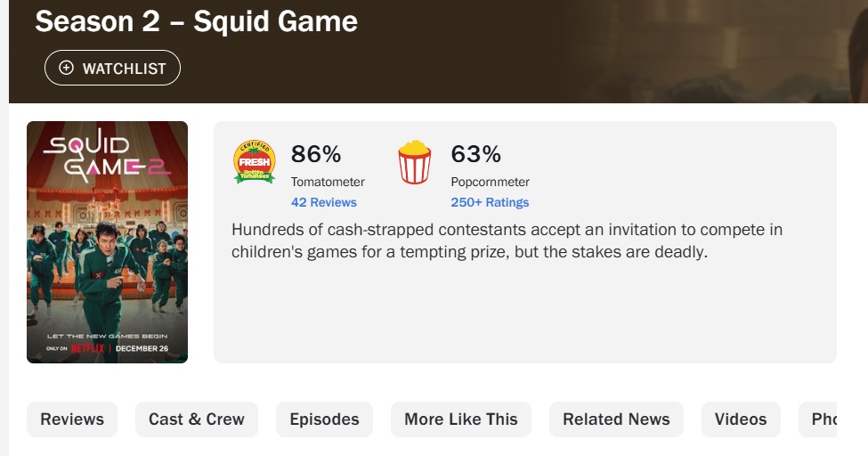Switch to the Videos tab
This screenshot has height=456, width=868.
(741, 419)
